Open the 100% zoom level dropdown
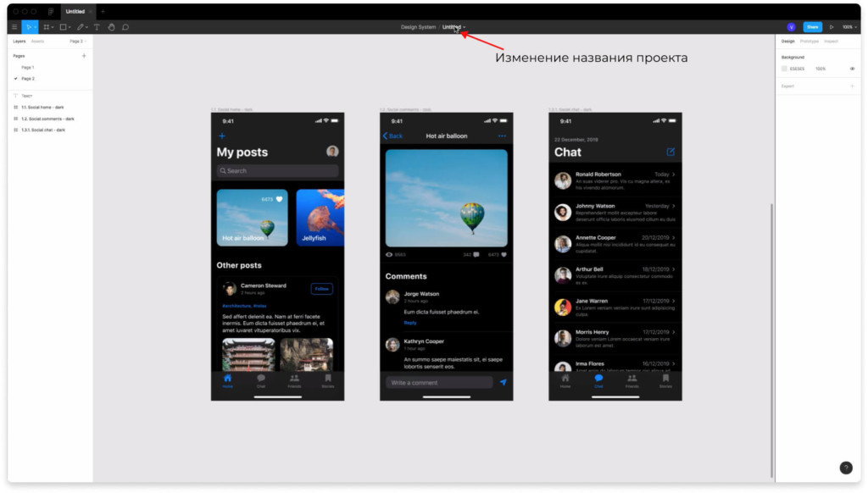Image resolution: width=868 pixels, height=493 pixels. (x=849, y=27)
